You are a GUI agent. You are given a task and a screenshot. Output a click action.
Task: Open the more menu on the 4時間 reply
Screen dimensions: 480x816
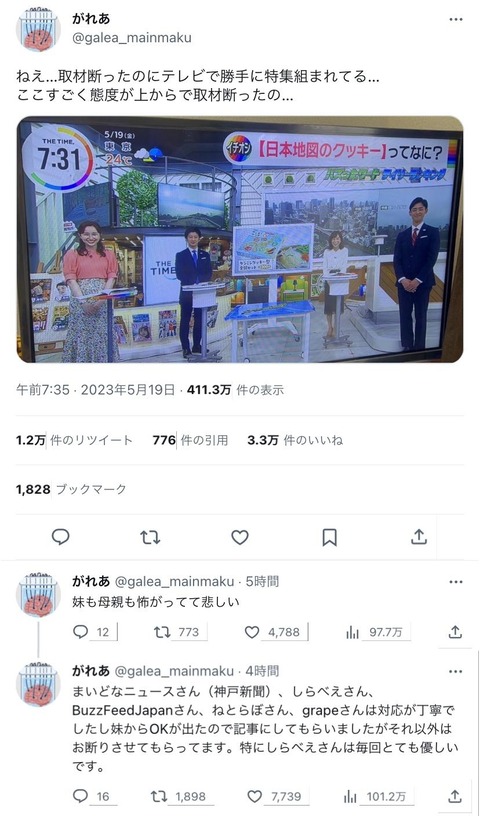[x=456, y=671]
